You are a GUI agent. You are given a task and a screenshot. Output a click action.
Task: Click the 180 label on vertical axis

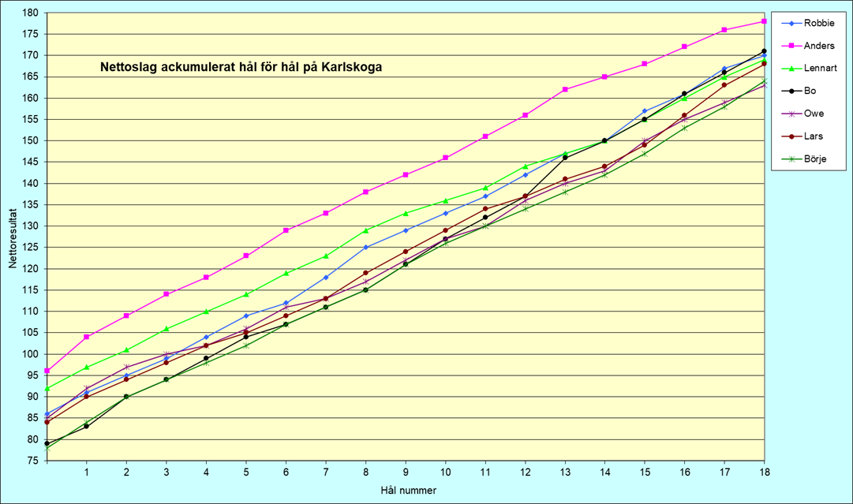(30, 13)
